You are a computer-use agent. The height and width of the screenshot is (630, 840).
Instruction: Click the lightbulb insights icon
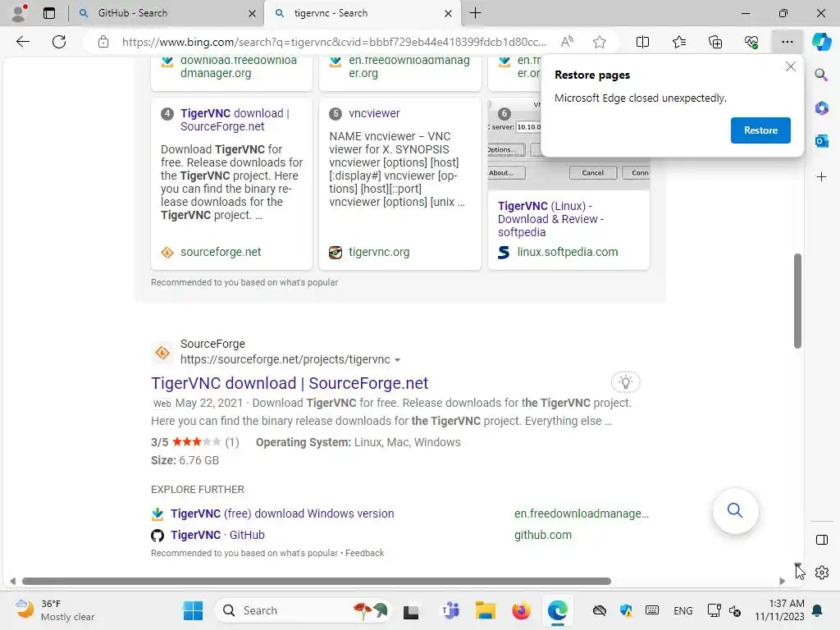pyautogui.click(x=625, y=382)
